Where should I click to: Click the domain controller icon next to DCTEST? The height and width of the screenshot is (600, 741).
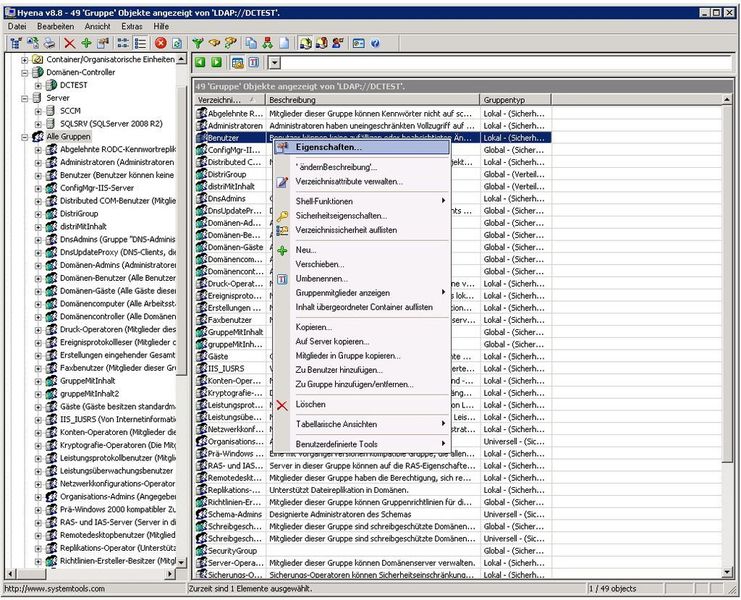(x=51, y=85)
